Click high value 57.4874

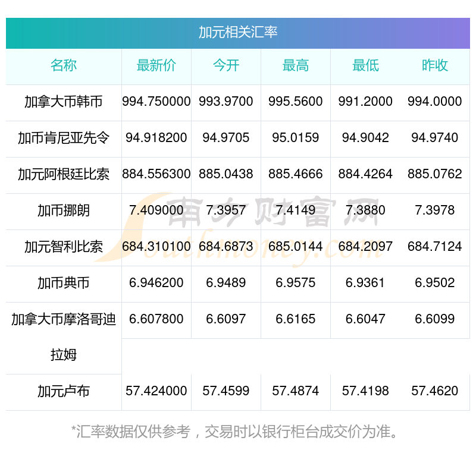[295, 391]
